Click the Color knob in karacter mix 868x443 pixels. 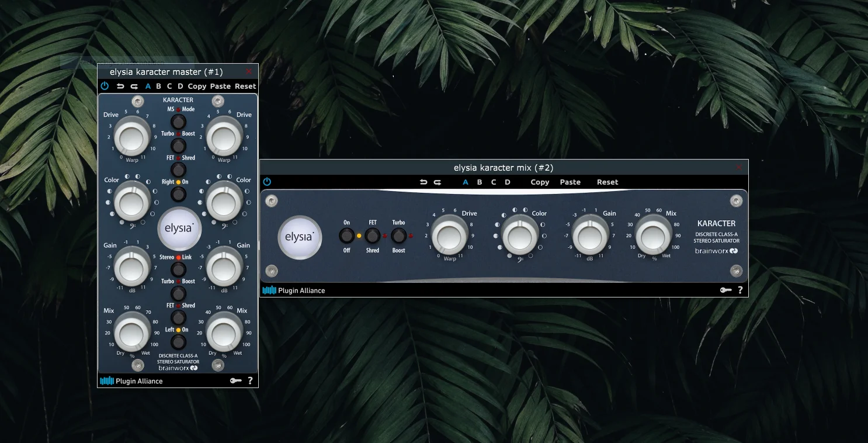(x=520, y=236)
